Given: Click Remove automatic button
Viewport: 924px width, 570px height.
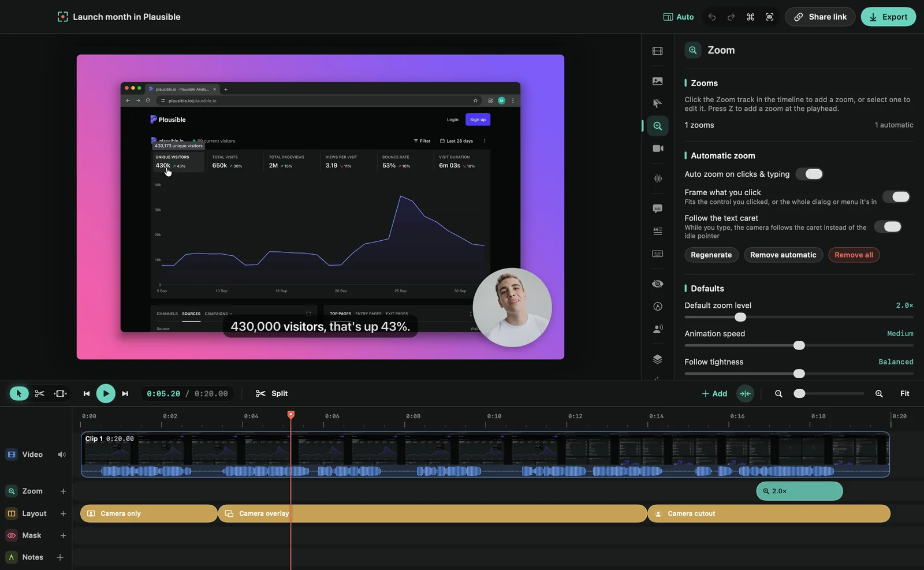Looking at the screenshot, I should 783,255.
